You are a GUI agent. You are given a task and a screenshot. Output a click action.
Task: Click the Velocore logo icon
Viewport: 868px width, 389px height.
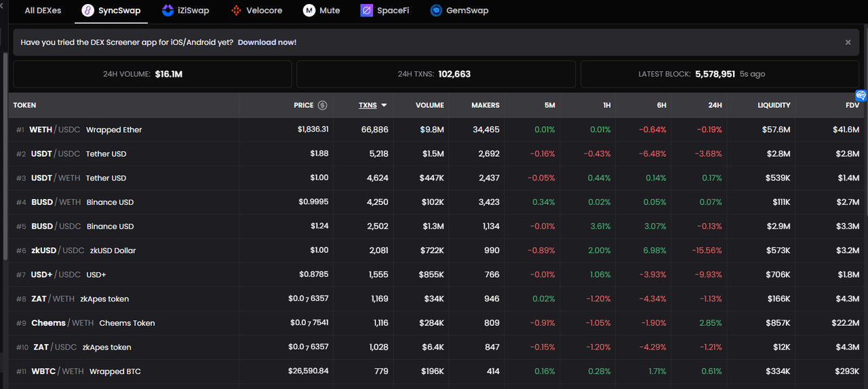[x=236, y=11]
